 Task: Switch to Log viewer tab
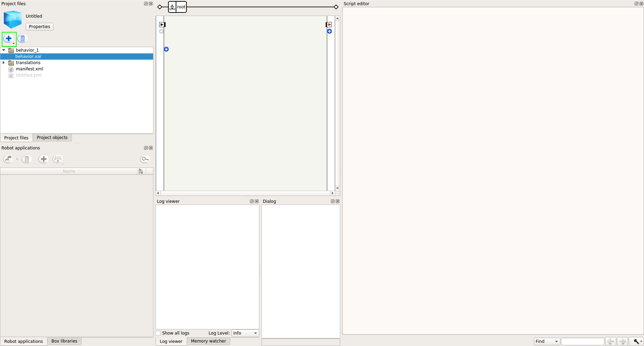click(171, 341)
